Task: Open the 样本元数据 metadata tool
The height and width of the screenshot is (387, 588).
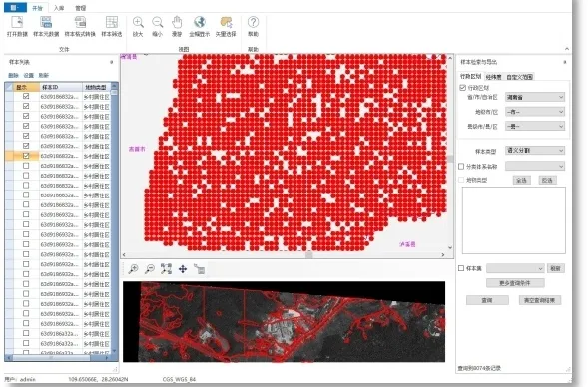Action: pos(46,23)
